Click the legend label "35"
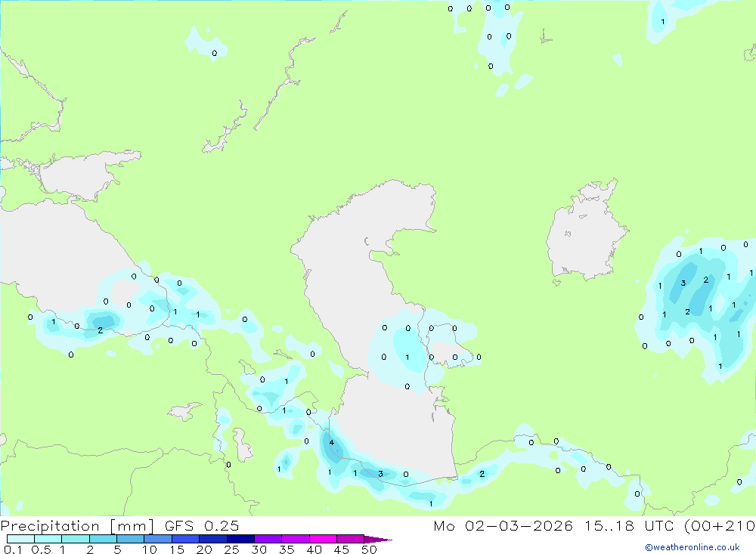This screenshot has width=756, height=554. (x=287, y=549)
